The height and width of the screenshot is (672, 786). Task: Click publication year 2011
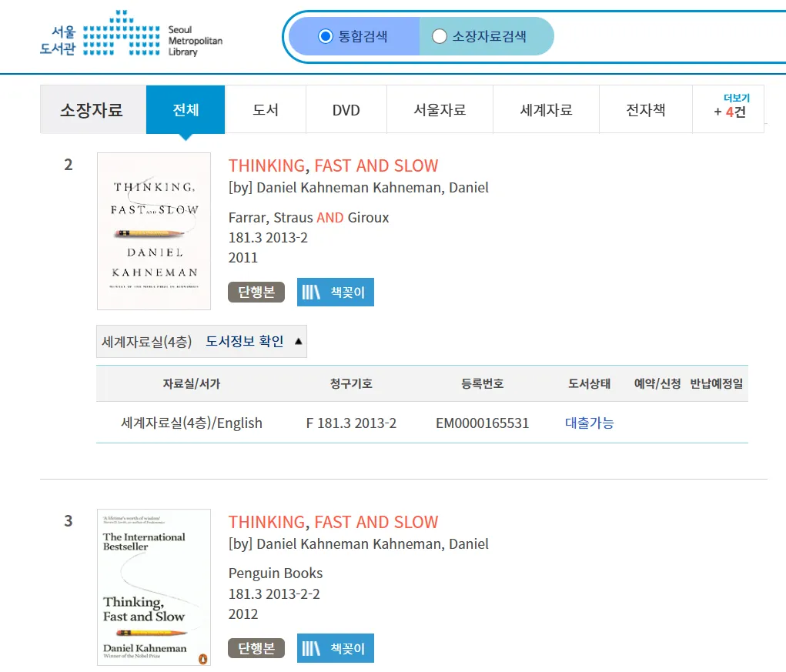tap(243, 258)
